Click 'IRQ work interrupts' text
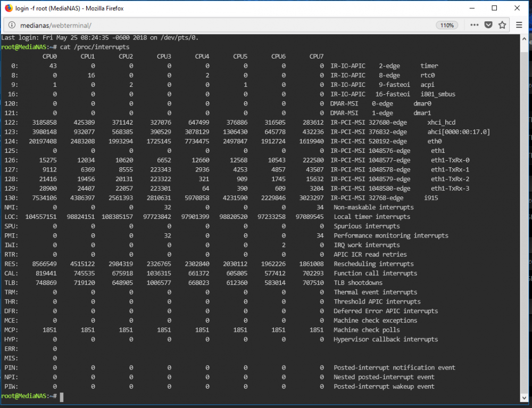The image size is (532, 408). [367, 245]
